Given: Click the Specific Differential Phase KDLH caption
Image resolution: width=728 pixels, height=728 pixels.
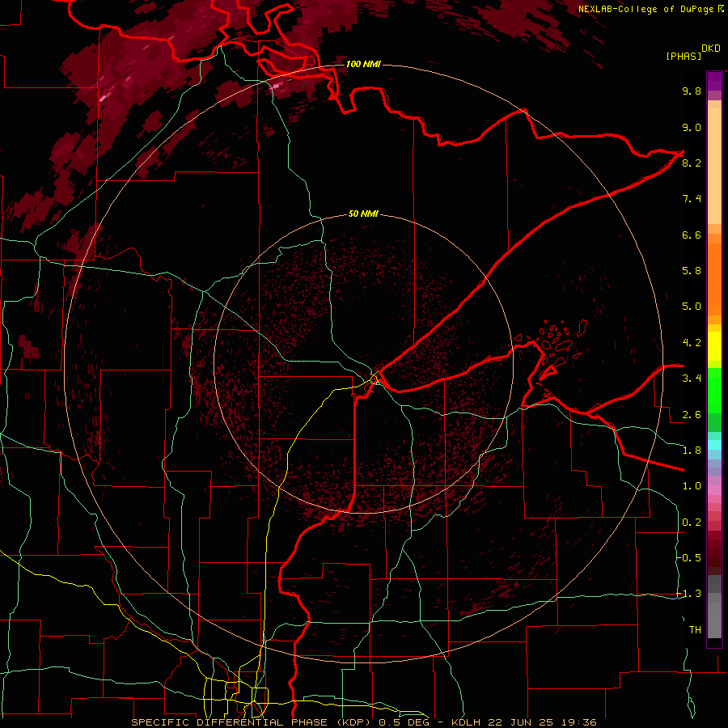Looking at the screenshot, I should [x=364, y=722].
